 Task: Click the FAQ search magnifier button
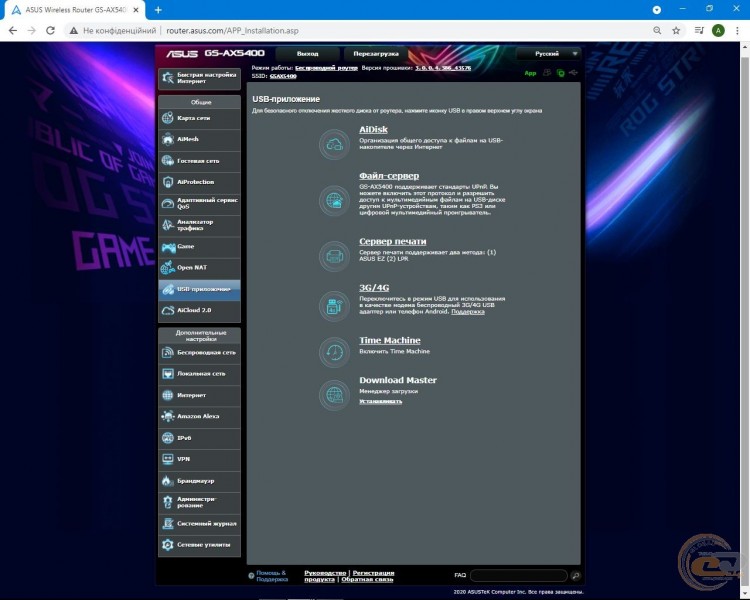click(x=575, y=576)
